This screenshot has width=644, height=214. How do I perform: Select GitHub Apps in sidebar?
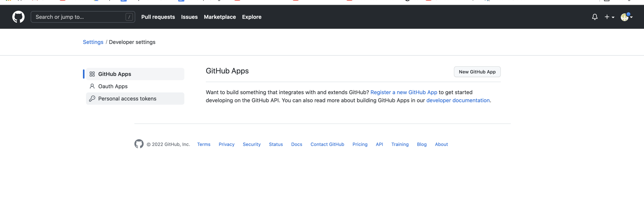pos(135,74)
